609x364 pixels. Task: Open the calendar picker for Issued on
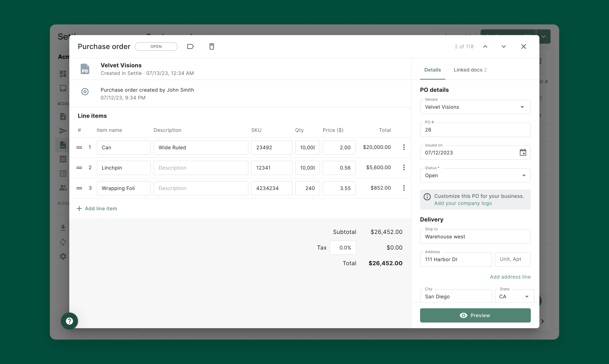point(523,153)
